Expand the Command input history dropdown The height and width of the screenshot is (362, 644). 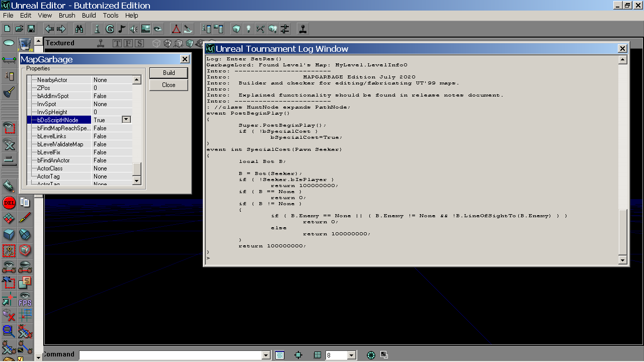[266, 355]
